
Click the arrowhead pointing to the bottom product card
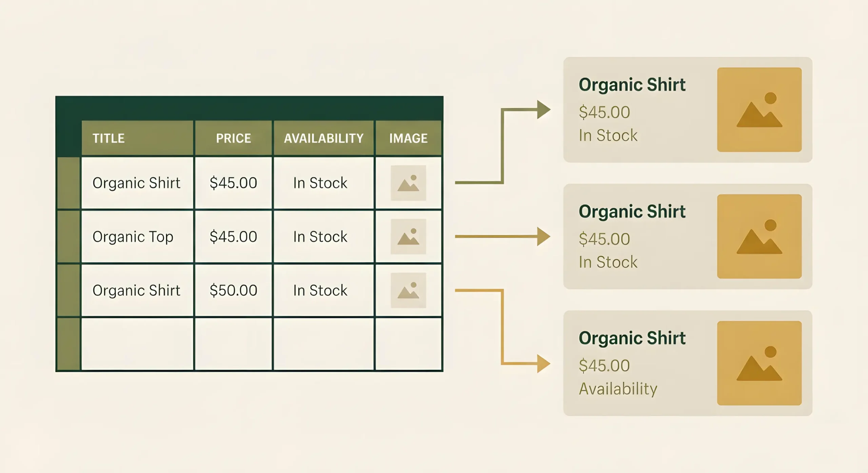coord(544,364)
